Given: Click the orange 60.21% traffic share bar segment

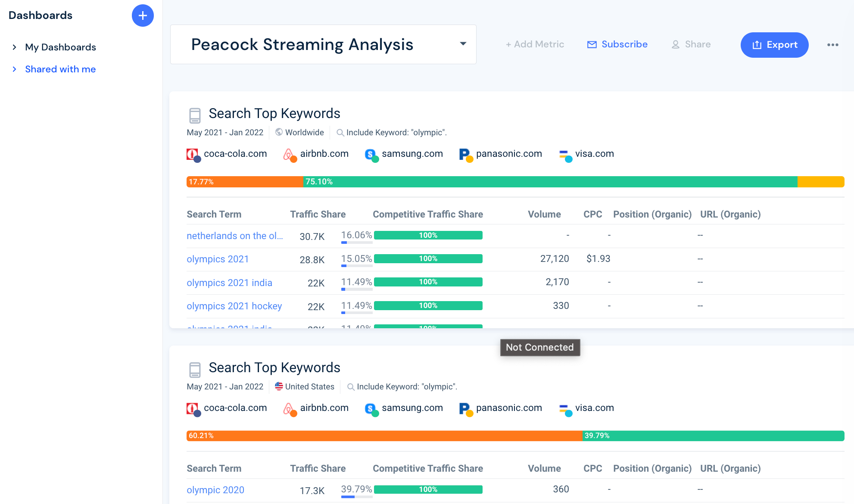Looking at the screenshot, I should [x=383, y=436].
